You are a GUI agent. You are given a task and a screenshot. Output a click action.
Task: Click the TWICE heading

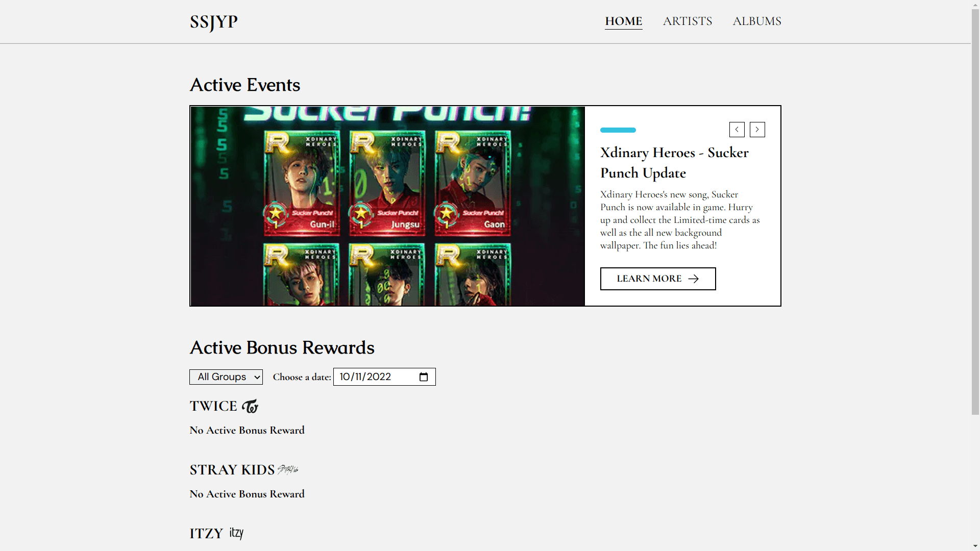213,406
